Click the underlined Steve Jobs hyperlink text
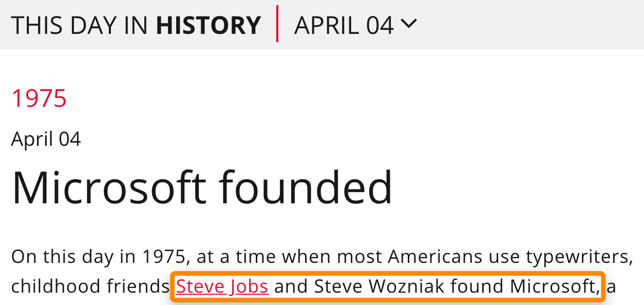 tap(222, 286)
